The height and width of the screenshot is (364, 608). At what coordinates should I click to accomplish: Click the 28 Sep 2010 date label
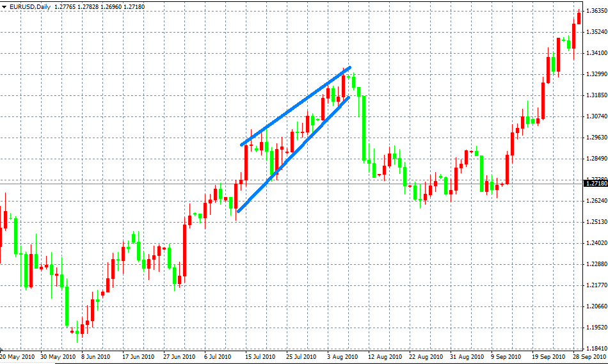pos(589,356)
